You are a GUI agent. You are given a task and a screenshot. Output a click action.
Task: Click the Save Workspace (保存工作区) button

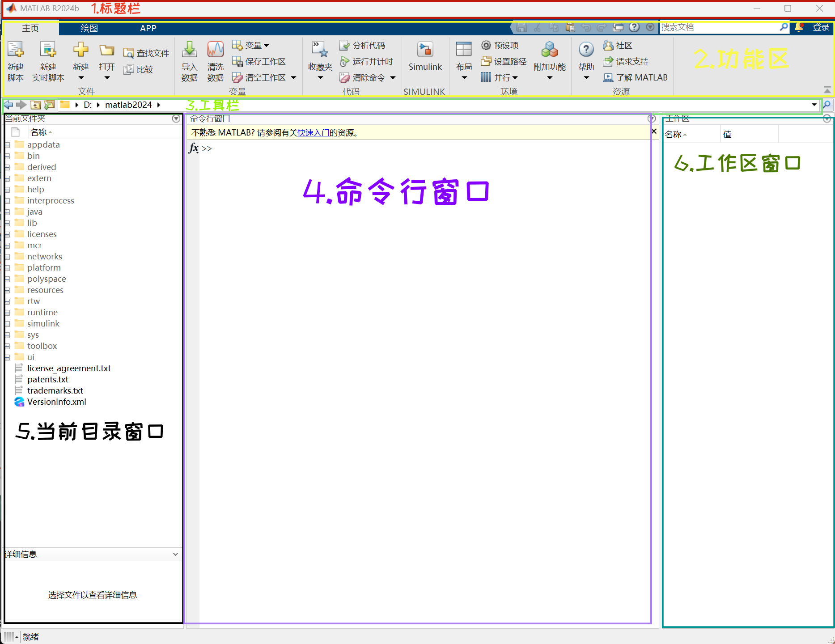259,61
